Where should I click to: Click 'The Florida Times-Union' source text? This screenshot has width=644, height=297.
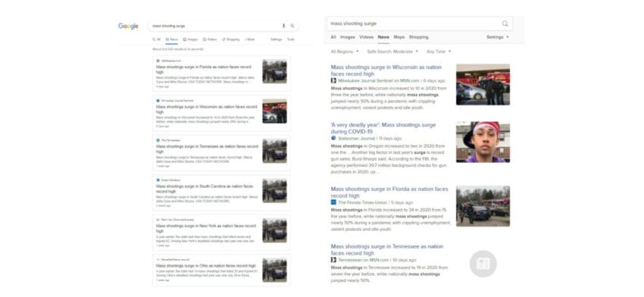364,202
